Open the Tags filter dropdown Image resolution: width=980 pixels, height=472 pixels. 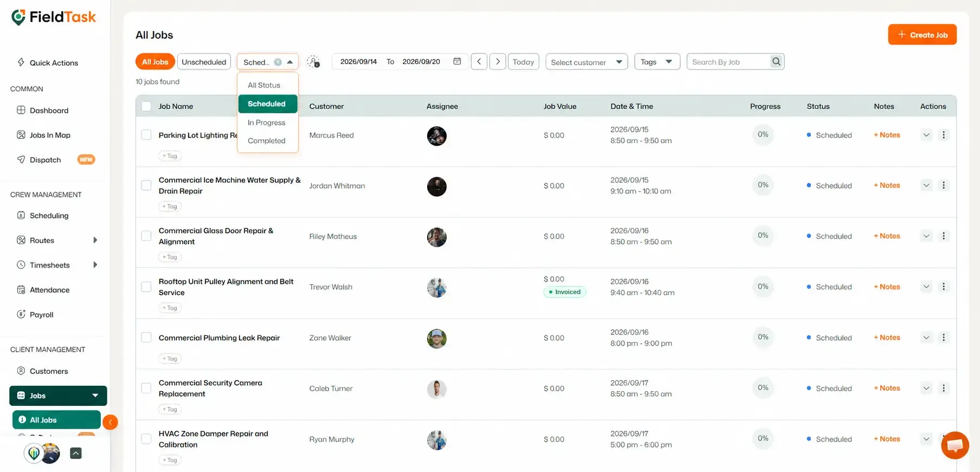pyautogui.click(x=657, y=62)
